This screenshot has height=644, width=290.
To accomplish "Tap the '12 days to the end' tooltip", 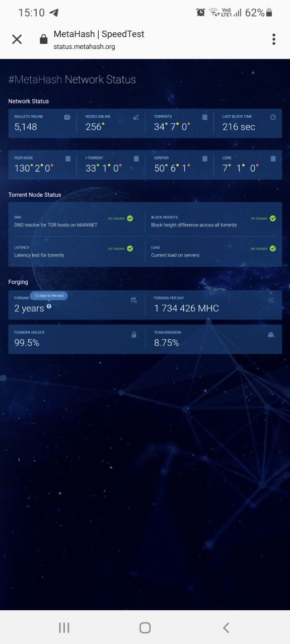I will point(49,296).
